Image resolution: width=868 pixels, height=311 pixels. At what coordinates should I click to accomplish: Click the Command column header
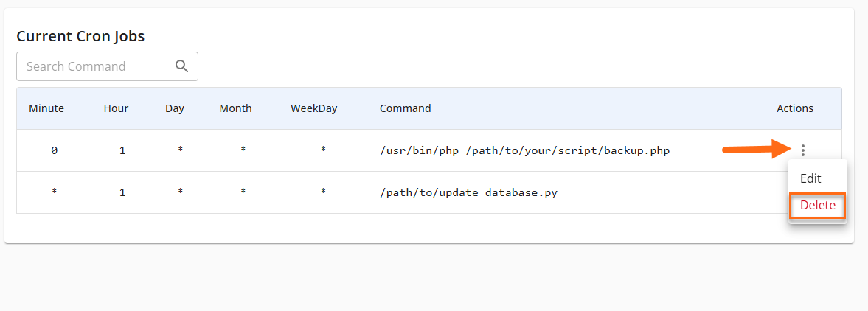click(405, 108)
